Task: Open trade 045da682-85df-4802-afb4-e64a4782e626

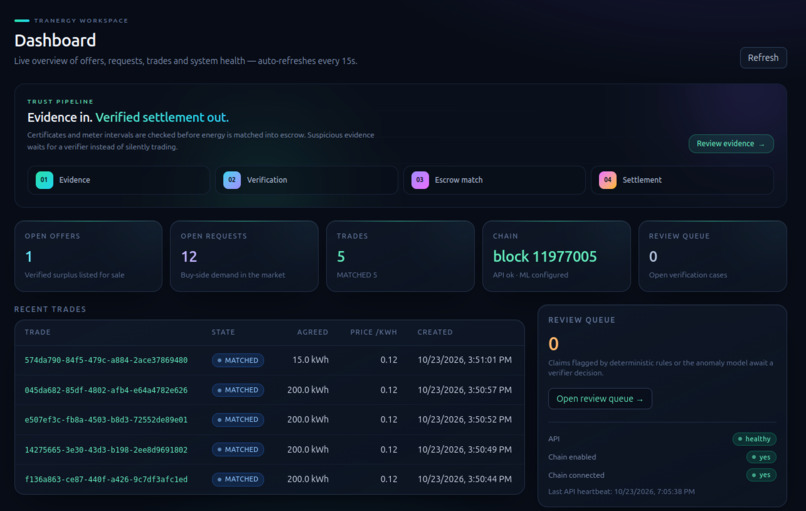Action: point(106,390)
